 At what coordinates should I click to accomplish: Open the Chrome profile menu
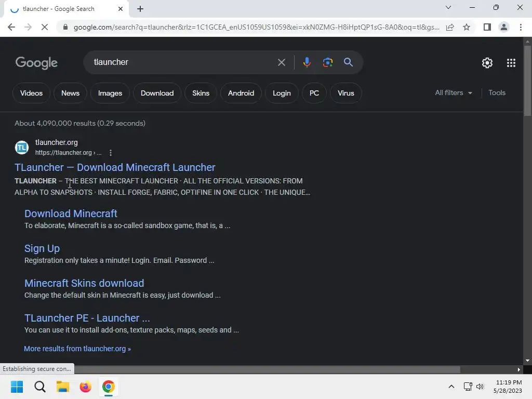click(504, 27)
